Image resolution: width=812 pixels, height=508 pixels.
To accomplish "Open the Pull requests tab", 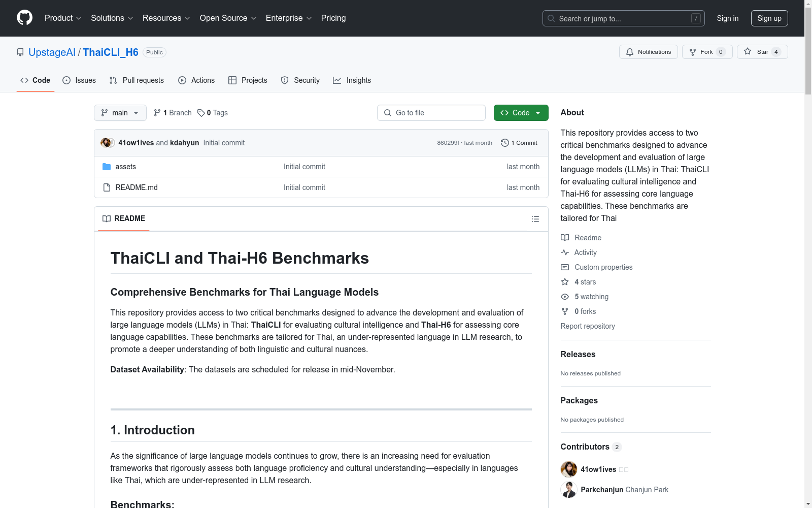I will coord(137,80).
